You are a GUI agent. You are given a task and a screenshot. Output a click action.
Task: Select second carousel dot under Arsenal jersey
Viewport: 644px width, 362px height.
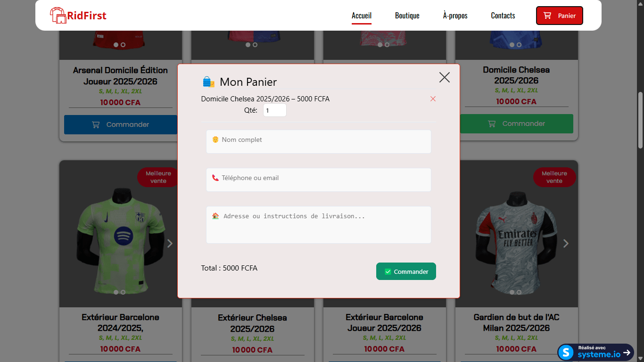[x=123, y=45]
